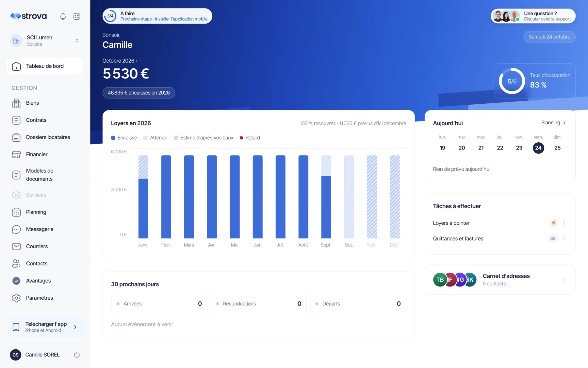Click Discuter avec le support button
The height and width of the screenshot is (368, 588).
[533, 16]
